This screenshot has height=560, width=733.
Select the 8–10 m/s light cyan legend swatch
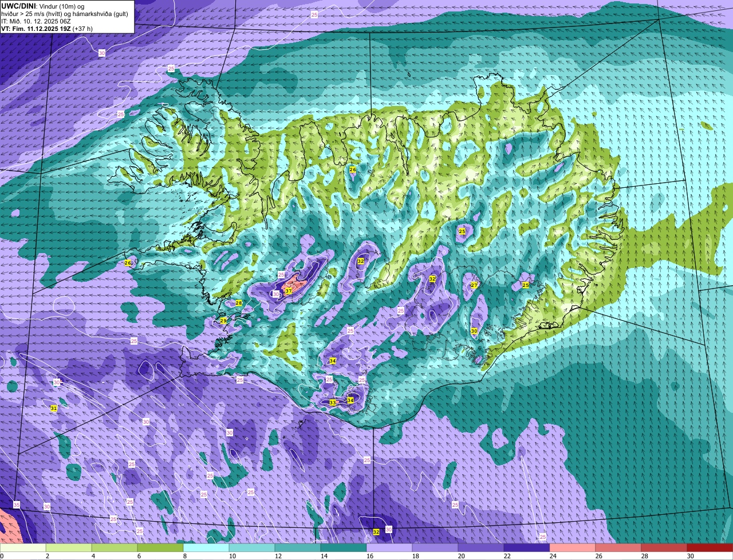pos(206,547)
